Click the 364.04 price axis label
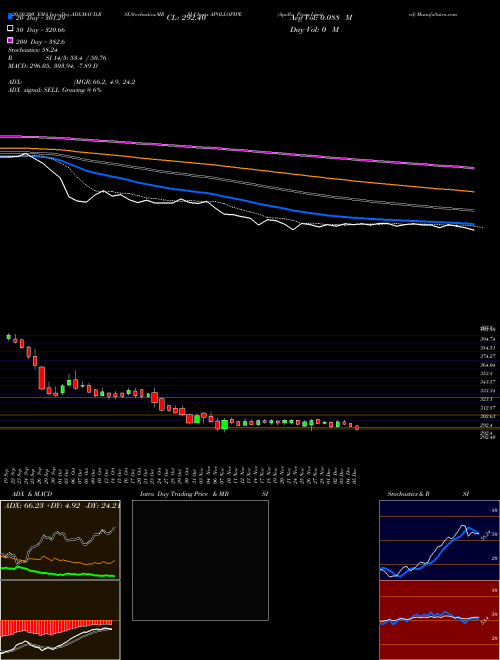Image resolution: width=500 pixels, height=660 pixels. coord(487,365)
